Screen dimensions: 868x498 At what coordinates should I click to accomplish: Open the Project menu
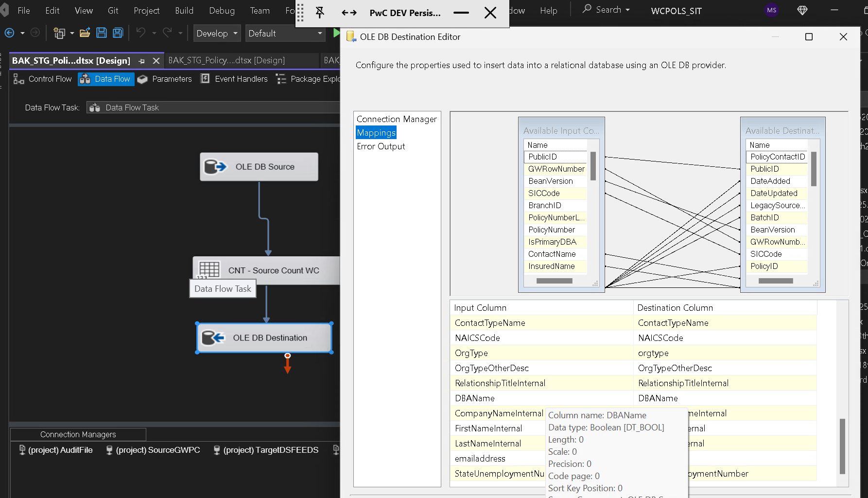[146, 10]
